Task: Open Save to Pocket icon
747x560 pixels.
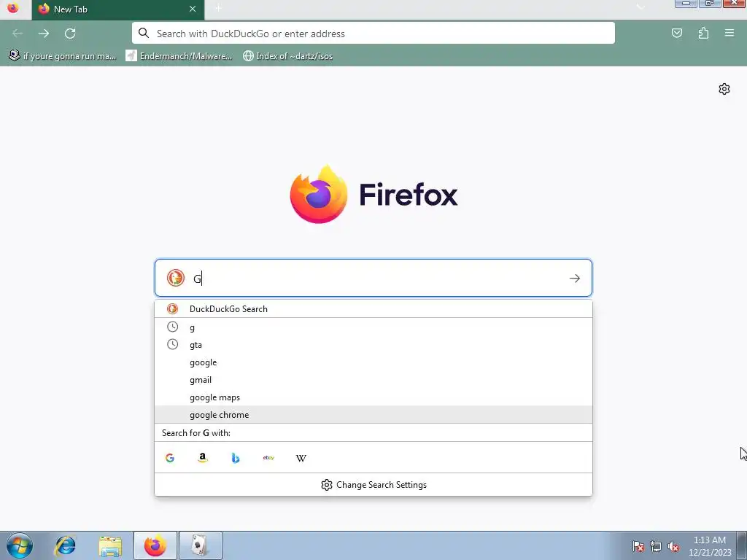Action: 676,34
